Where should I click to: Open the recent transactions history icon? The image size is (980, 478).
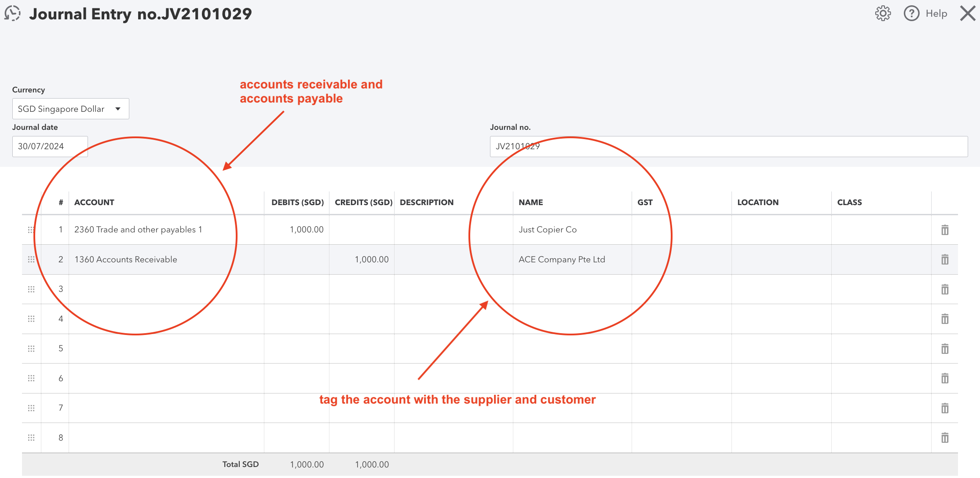[x=13, y=14]
